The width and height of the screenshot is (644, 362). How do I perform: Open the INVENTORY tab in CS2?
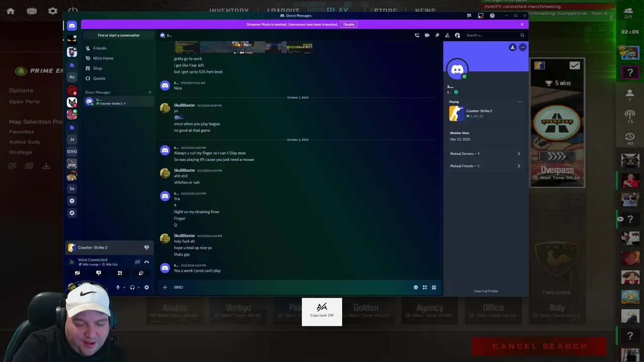229,11
